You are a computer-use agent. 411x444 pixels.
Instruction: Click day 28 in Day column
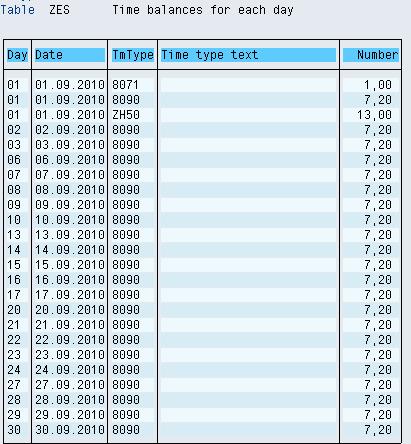point(14,400)
